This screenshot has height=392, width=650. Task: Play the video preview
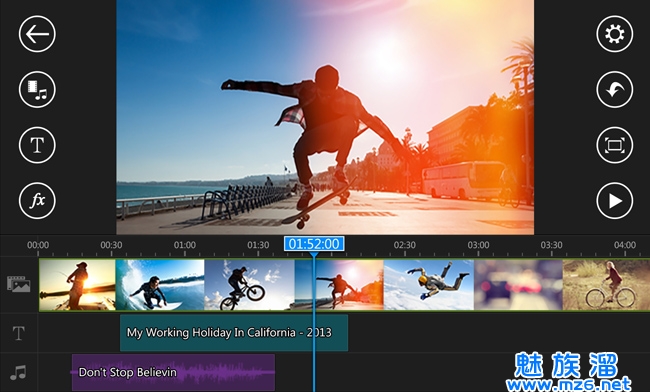tap(615, 201)
